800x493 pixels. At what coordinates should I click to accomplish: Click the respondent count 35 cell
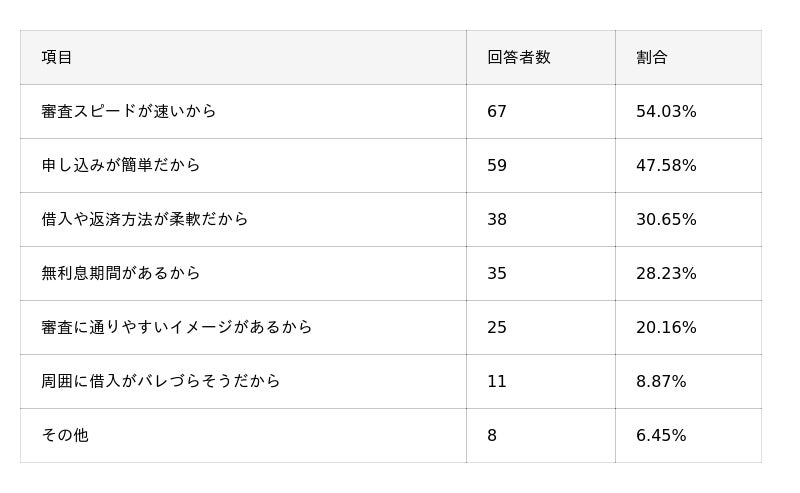(x=497, y=274)
